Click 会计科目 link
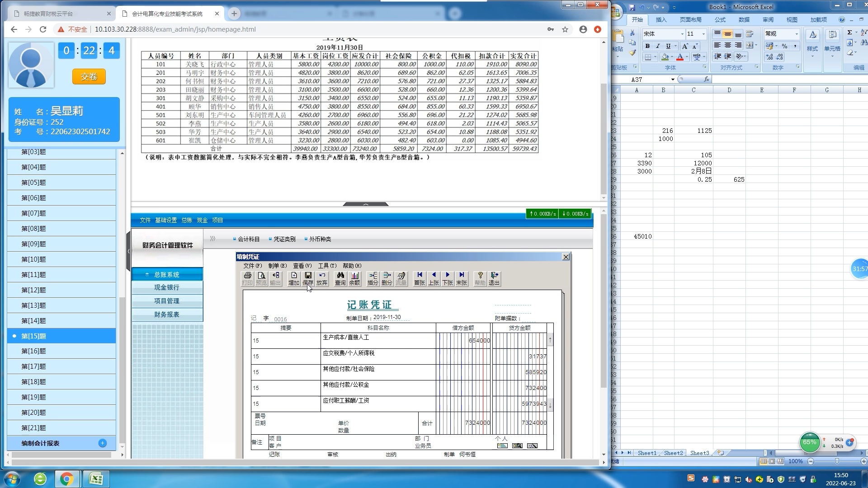The image size is (868, 488). (249, 239)
